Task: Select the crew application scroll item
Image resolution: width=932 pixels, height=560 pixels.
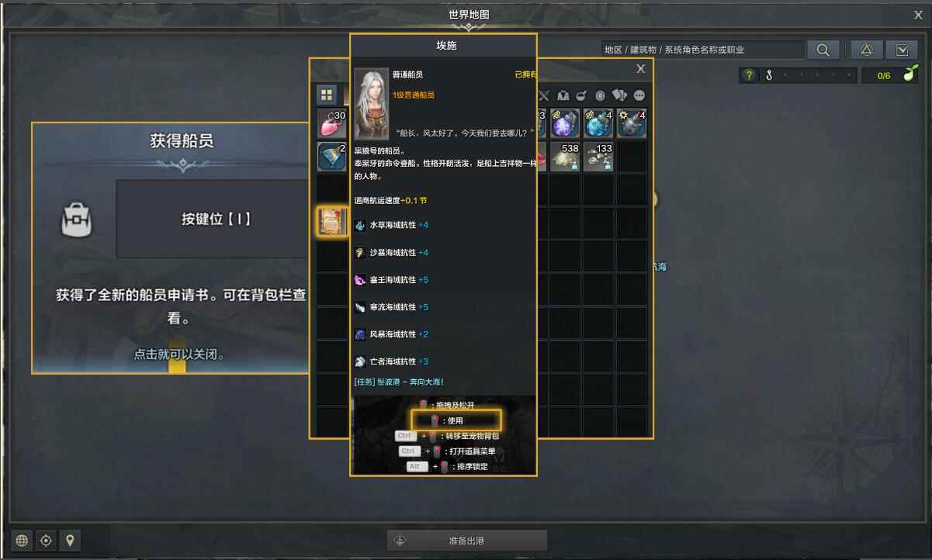Action: pyautogui.click(x=332, y=222)
